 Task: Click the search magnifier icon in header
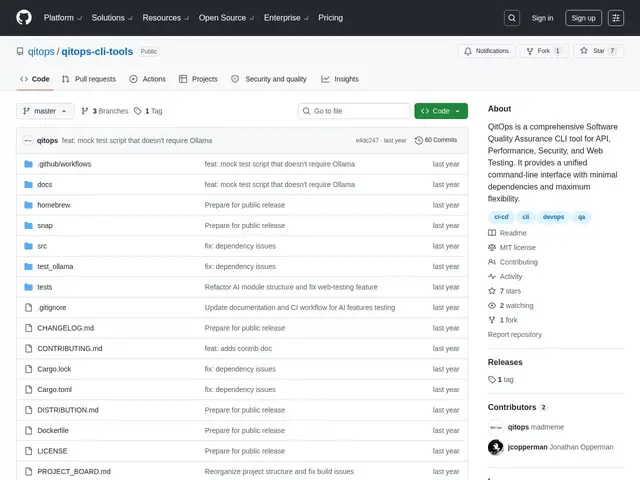coord(511,18)
